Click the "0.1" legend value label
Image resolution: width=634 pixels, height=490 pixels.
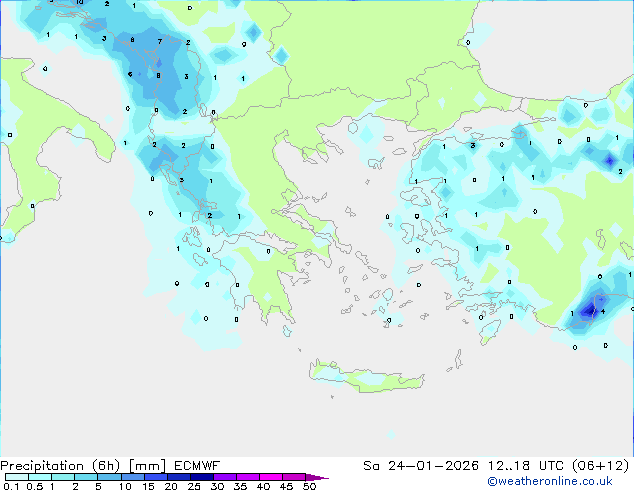pyautogui.click(x=11, y=486)
